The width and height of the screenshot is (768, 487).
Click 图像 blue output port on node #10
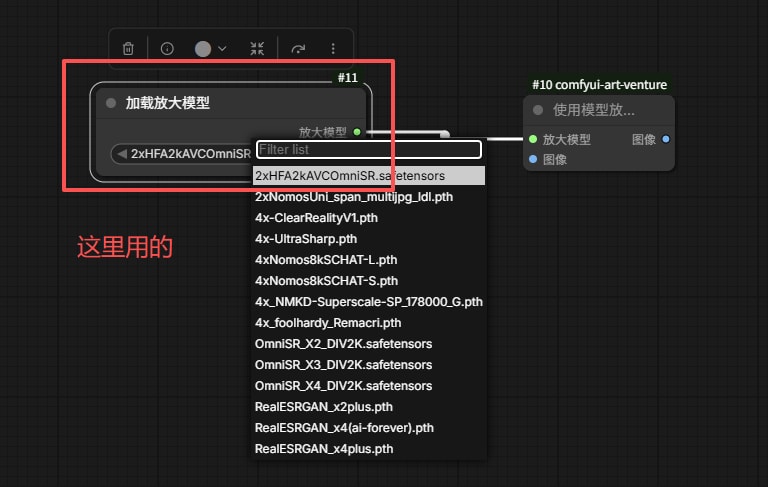pyautogui.click(x=666, y=139)
